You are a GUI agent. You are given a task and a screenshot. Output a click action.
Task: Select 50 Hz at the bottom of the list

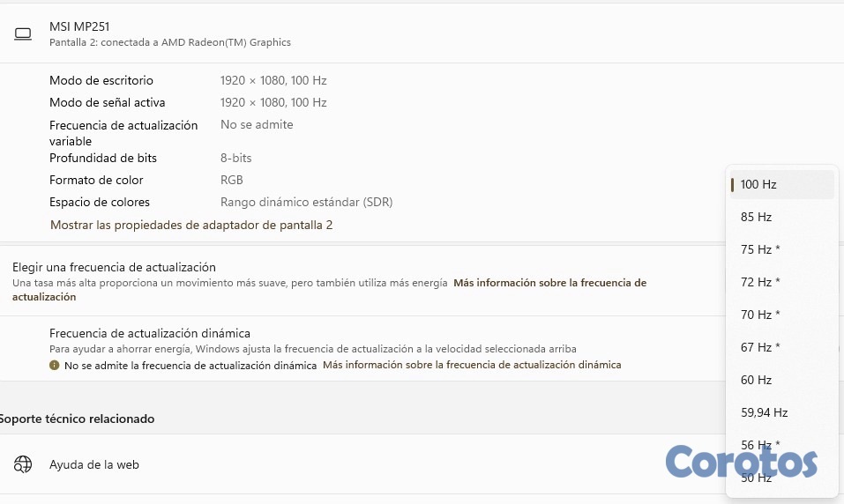point(757,478)
